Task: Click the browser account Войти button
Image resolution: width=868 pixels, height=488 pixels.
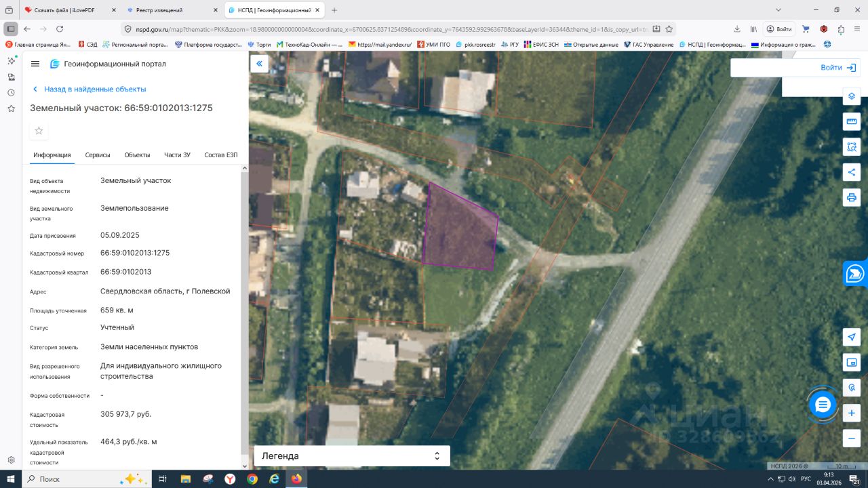Action: click(x=779, y=29)
